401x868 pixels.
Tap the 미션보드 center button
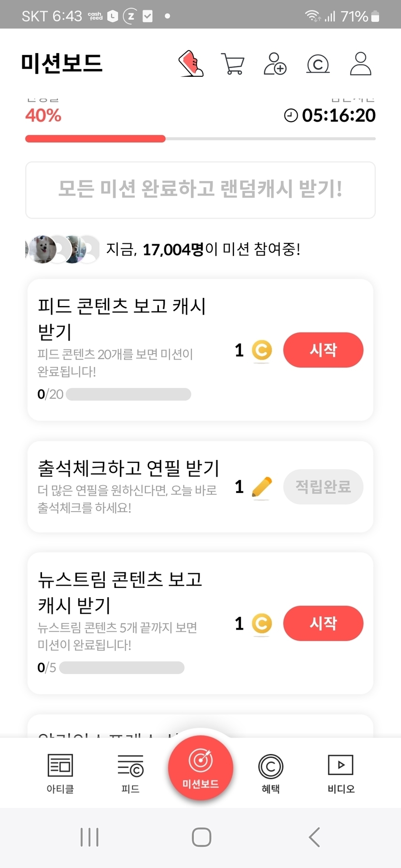point(200,768)
